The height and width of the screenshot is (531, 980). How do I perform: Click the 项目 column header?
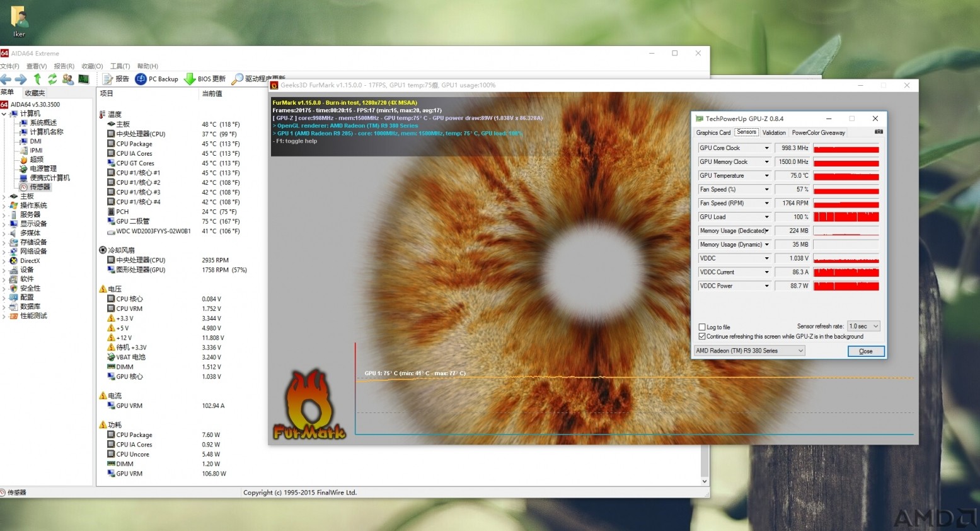coord(107,93)
